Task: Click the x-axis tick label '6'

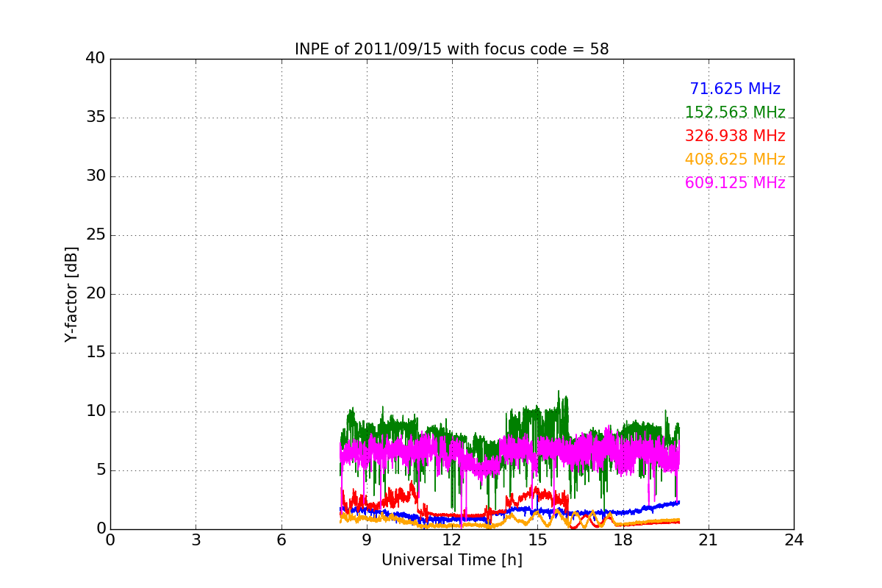Action: pos(281,540)
